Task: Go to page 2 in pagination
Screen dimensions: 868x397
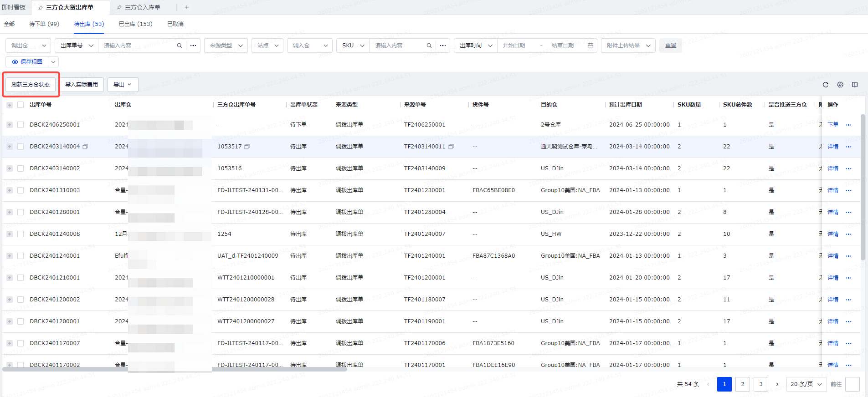Action: pos(742,384)
